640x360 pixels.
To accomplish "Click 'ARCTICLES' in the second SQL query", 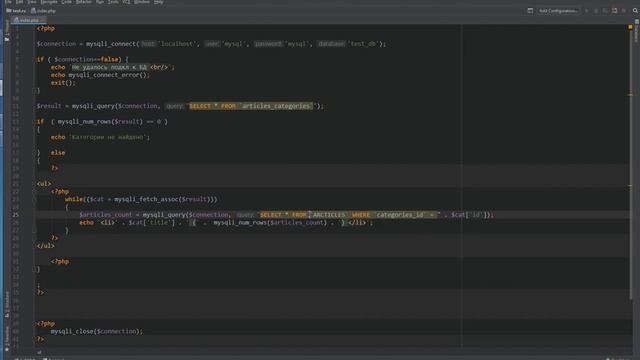I will point(329,215).
